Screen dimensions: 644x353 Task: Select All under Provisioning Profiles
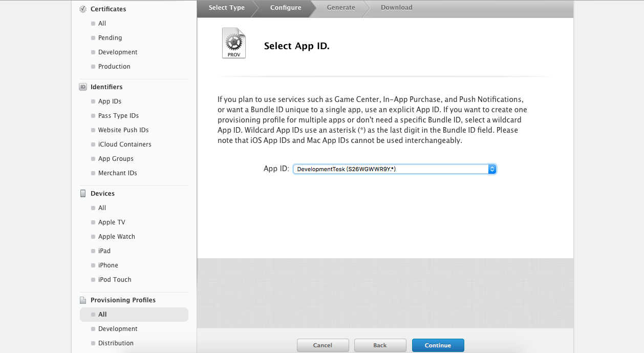[x=134, y=315]
